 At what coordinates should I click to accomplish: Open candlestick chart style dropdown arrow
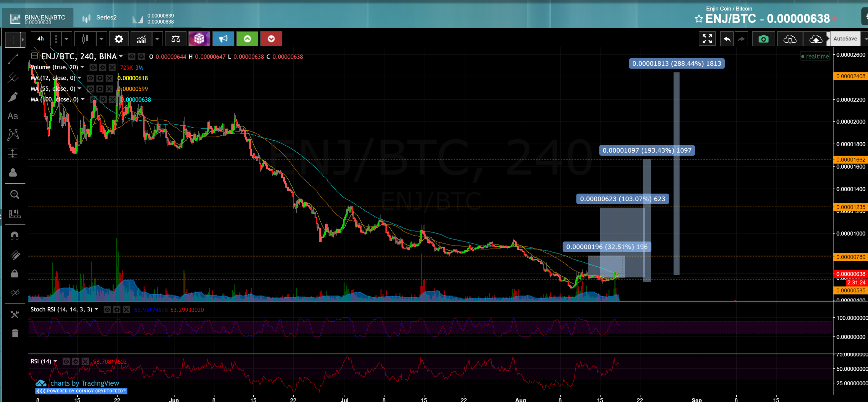tap(101, 39)
